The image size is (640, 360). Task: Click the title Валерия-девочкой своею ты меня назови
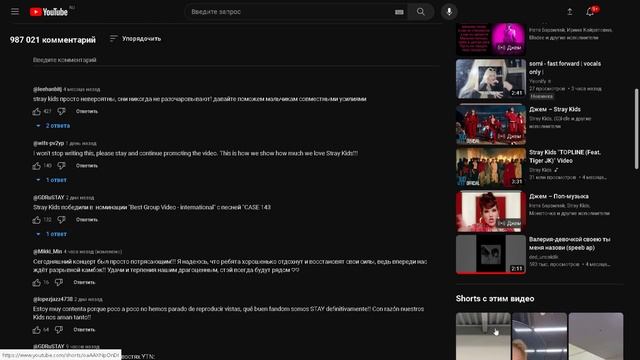(x=570, y=244)
